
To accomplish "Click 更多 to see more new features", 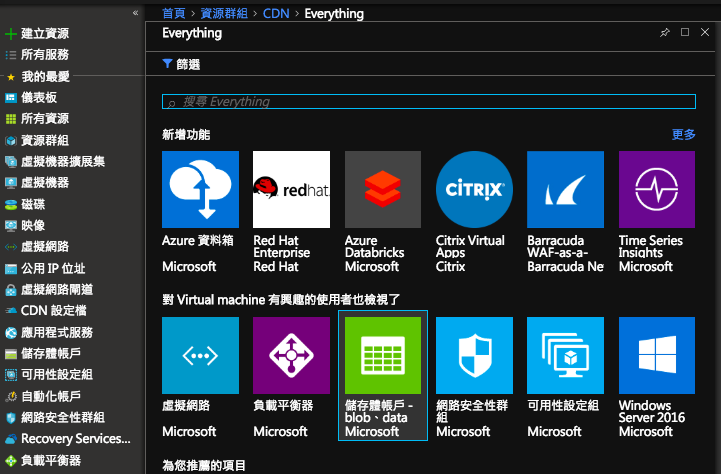I will [x=683, y=134].
